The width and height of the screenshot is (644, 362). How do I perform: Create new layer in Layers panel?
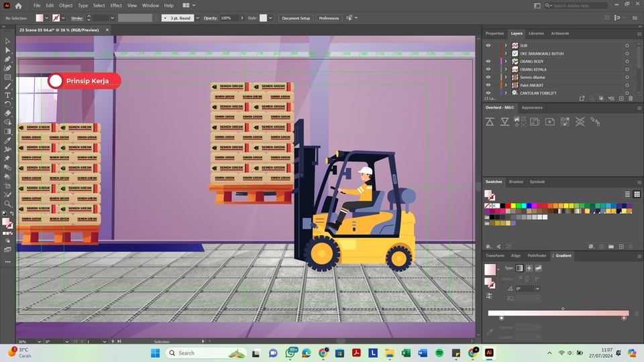621,99
